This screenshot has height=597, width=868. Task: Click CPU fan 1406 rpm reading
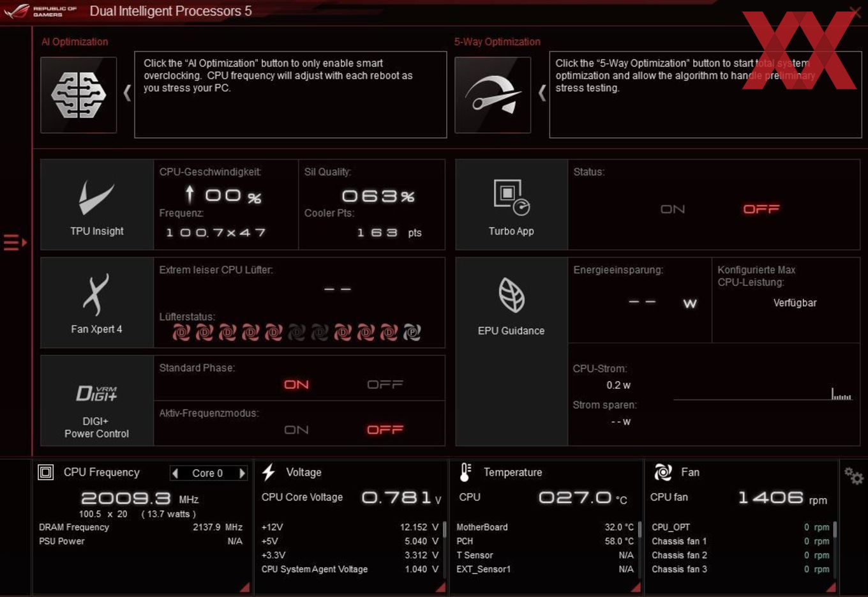click(782, 497)
